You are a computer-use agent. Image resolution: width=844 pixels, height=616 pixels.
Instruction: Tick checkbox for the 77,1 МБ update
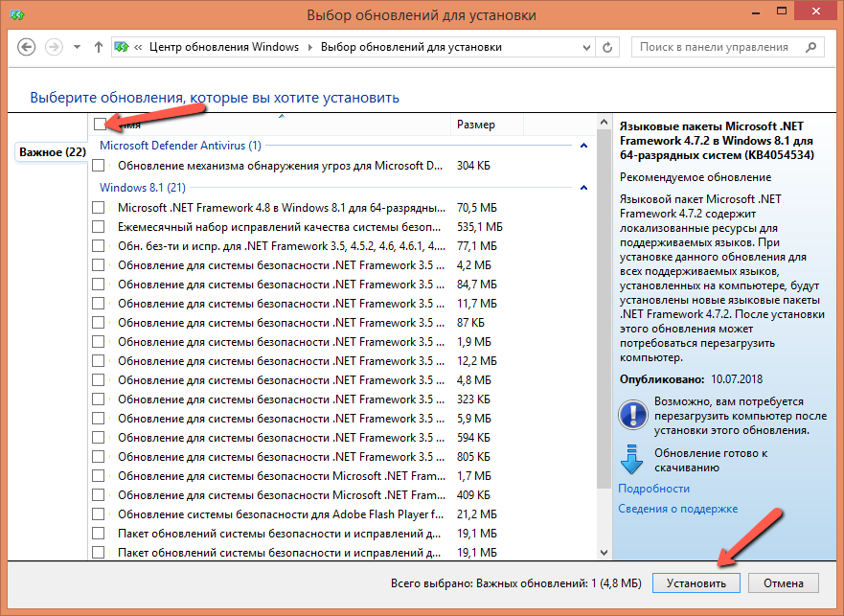click(98, 246)
